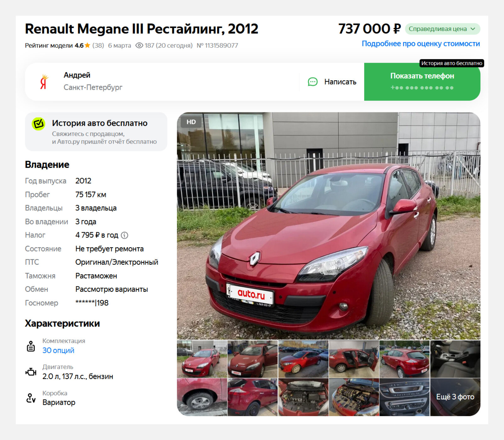Click the green chat bubble icon
Screen dimensions: 504x440
click(x=312, y=82)
